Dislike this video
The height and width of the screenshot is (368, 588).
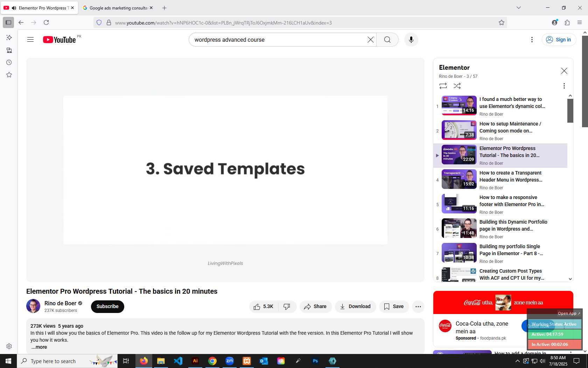tap(287, 306)
